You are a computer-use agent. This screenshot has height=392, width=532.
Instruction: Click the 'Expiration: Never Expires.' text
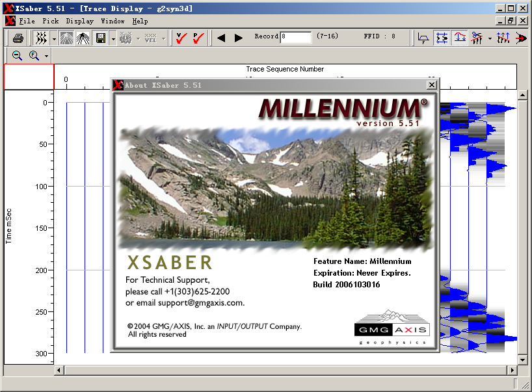click(x=362, y=273)
